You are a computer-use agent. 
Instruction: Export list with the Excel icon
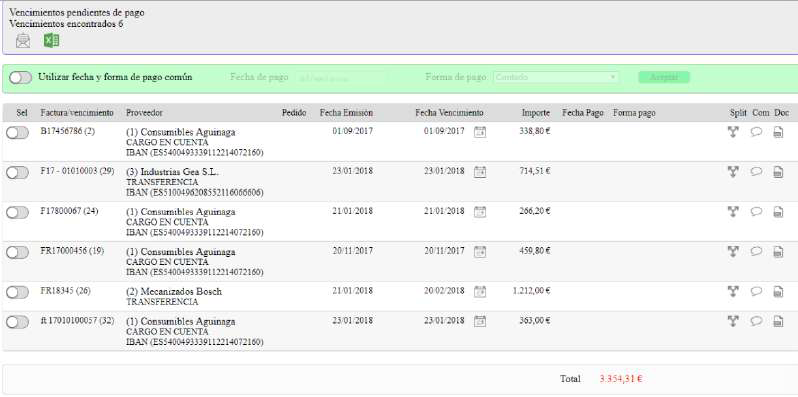[51, 40]
